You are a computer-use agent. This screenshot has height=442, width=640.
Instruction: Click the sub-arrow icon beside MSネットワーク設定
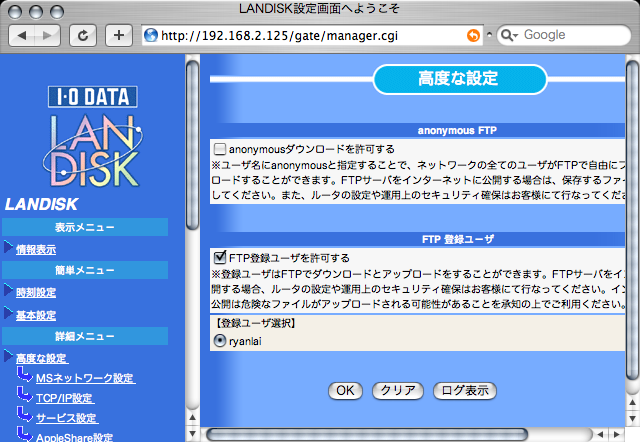(x=24, y=374)
